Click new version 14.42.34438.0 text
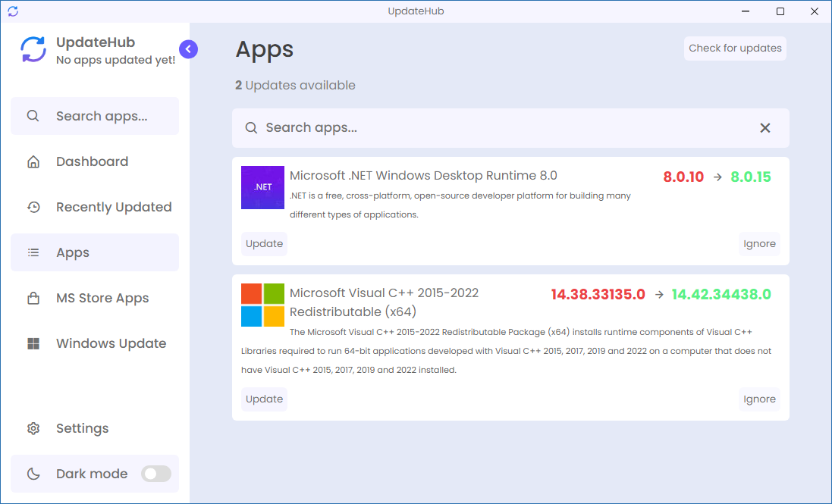The image size is (832, 504). (721, 295)
